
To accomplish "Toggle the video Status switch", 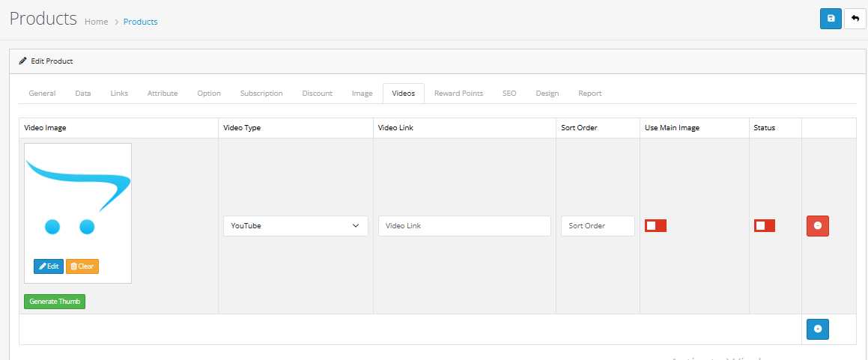I will tap(765, 225).
